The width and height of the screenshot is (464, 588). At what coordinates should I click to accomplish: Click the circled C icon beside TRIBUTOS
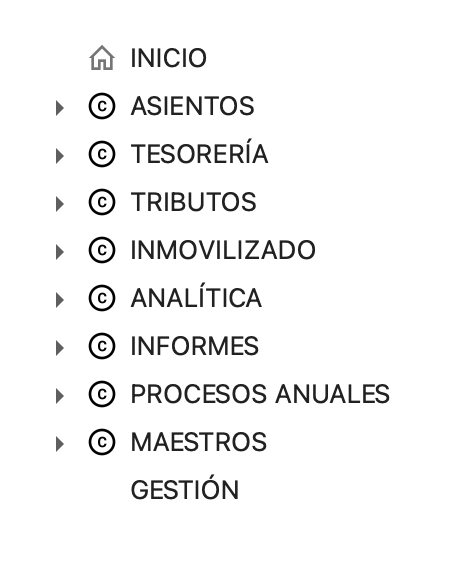click(102, 202)
